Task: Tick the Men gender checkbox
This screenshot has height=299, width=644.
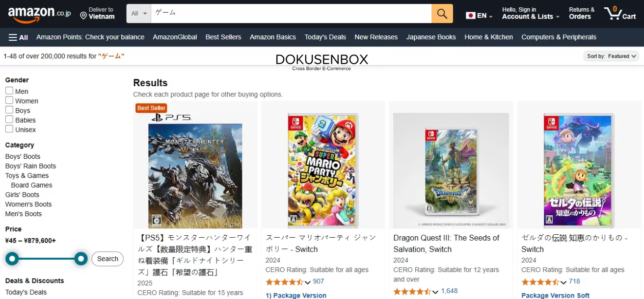Action: pos(9,91)
